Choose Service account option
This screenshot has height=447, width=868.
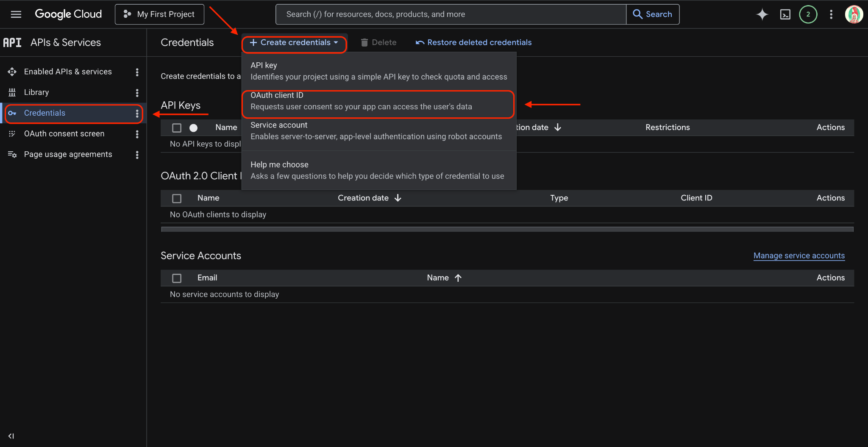coord(379,130)
